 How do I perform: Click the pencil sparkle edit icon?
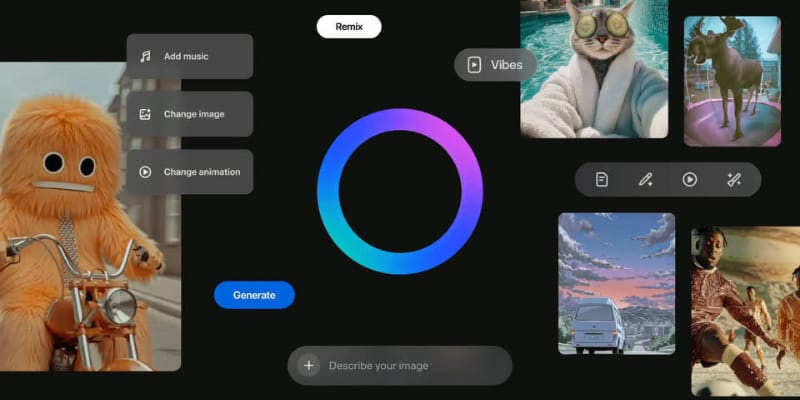coord(646,180)
